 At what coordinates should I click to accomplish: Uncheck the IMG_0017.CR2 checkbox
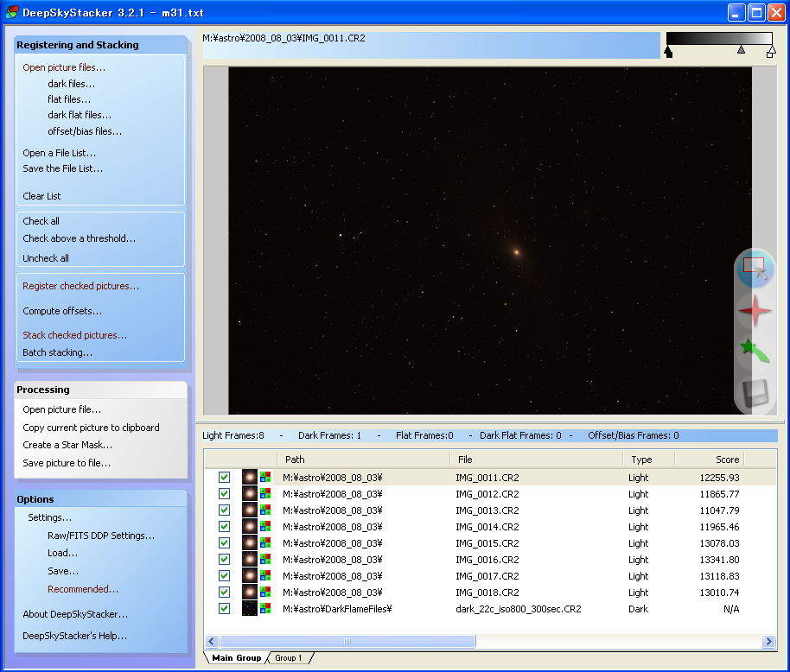coord(224,575)
